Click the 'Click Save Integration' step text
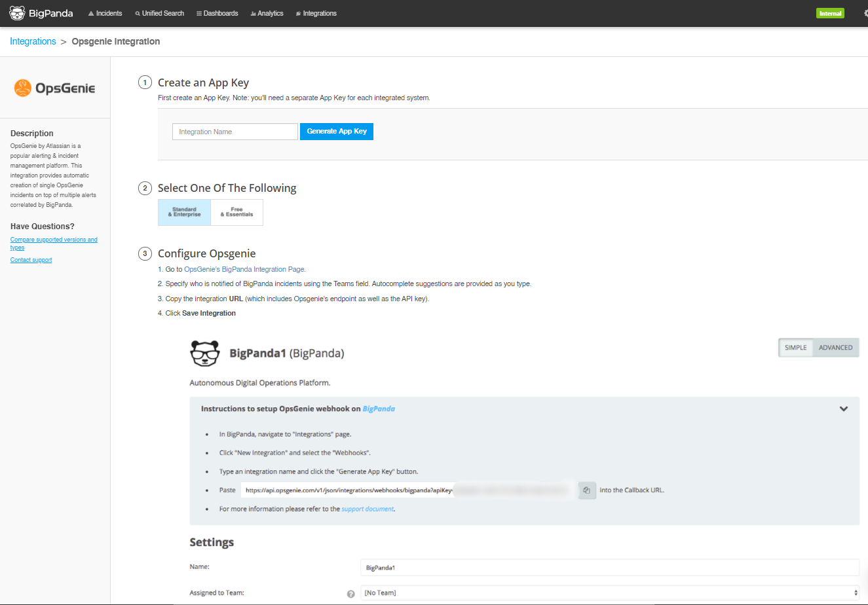 (x=197, y=313)
